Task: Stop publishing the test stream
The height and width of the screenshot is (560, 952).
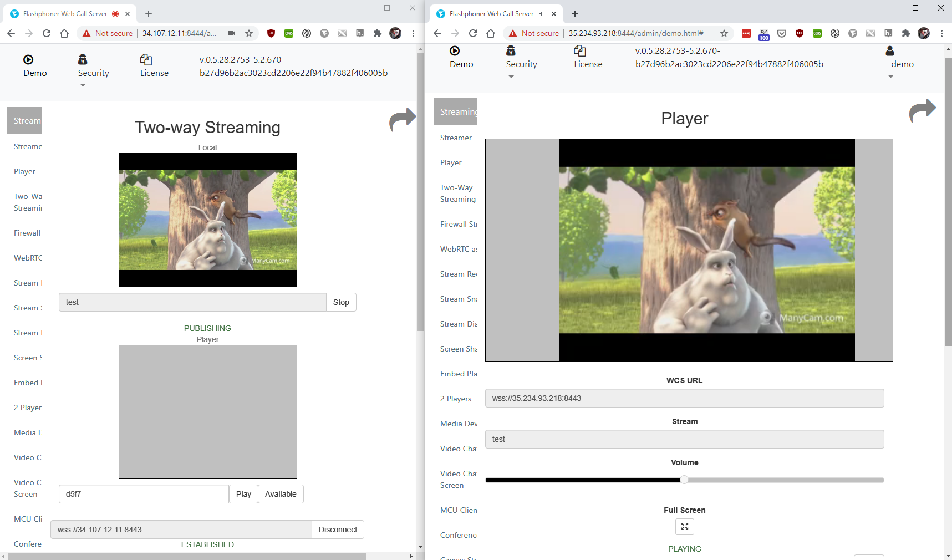Action: [x=340, y=302]
